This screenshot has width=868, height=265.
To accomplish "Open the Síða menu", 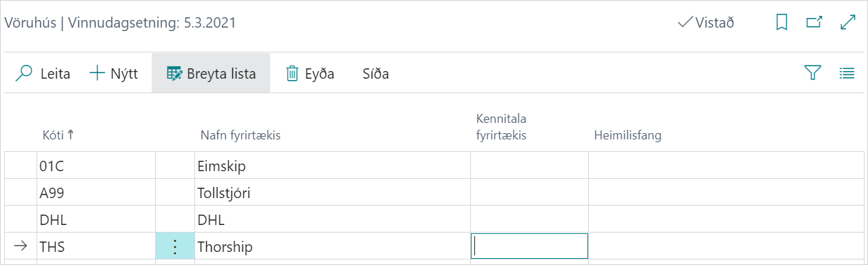I will coord(376,73).
